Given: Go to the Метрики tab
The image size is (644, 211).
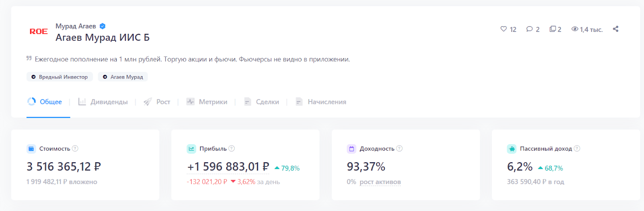Looking at the screenshot, I should tap(207, 102).
